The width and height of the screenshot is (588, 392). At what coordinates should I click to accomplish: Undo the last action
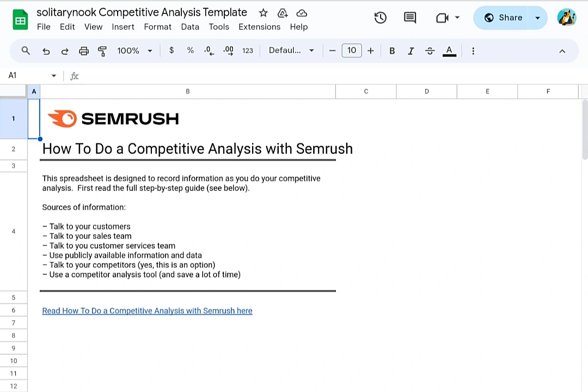(x=46, y=51)
